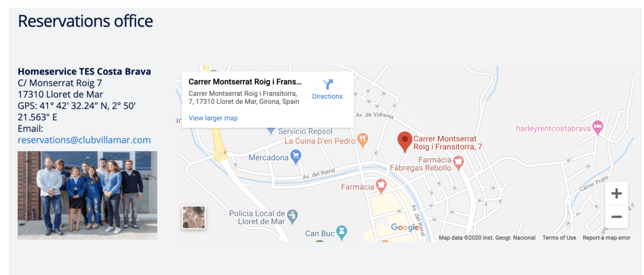The width and height of the screenshot is (644, 275).
Task: Select the Can Buc marker icon
Action: [341, 233]
